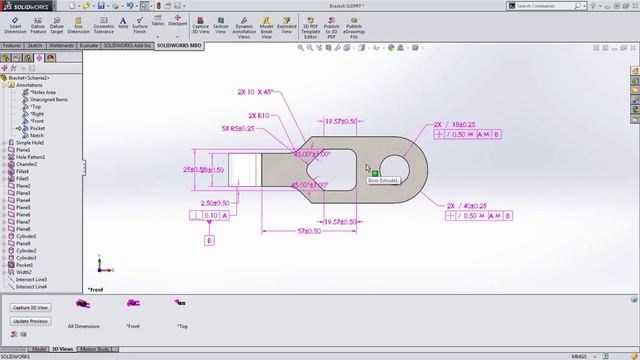Viewport: 640px width, 360px height.
Task: Click the Exploded View tool
Action: coord(287,25)
